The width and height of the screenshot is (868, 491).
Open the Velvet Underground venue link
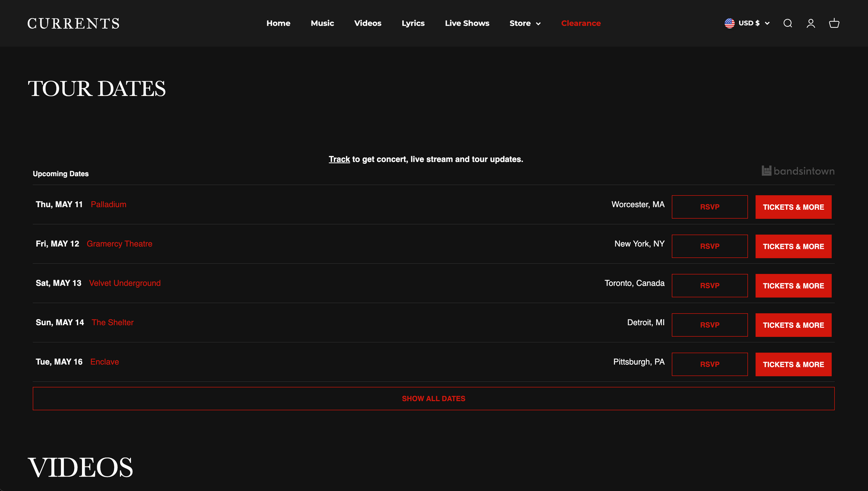(125, 283)
